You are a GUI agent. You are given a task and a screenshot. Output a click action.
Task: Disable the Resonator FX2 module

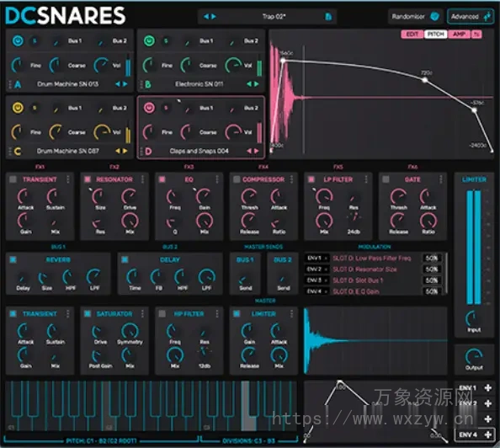point(88,179)
